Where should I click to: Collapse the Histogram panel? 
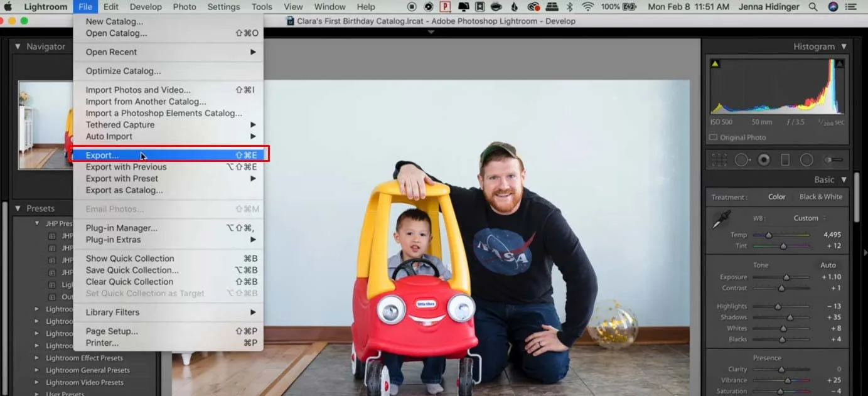point(844,46)
